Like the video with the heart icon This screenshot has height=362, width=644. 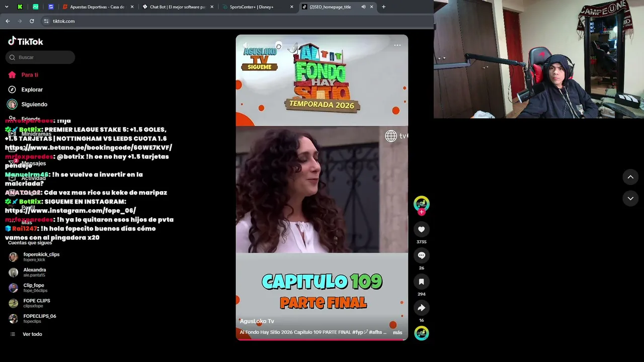tap(422, 229)
